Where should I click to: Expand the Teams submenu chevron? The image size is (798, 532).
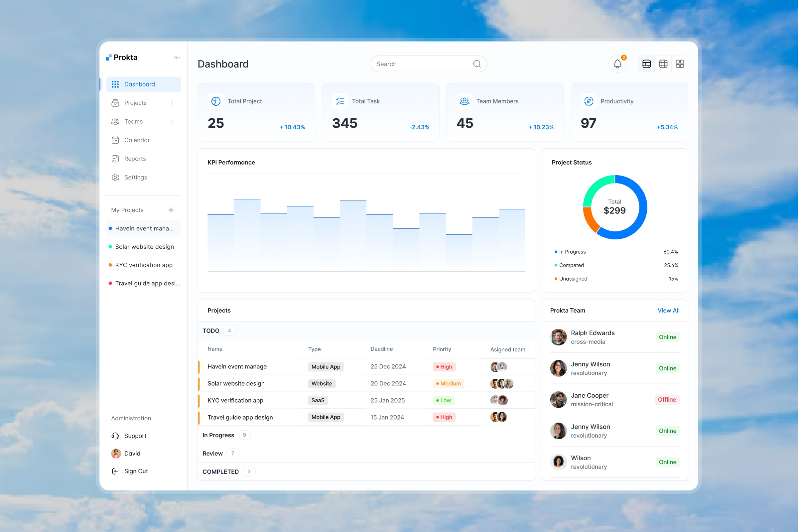[172, 121]
